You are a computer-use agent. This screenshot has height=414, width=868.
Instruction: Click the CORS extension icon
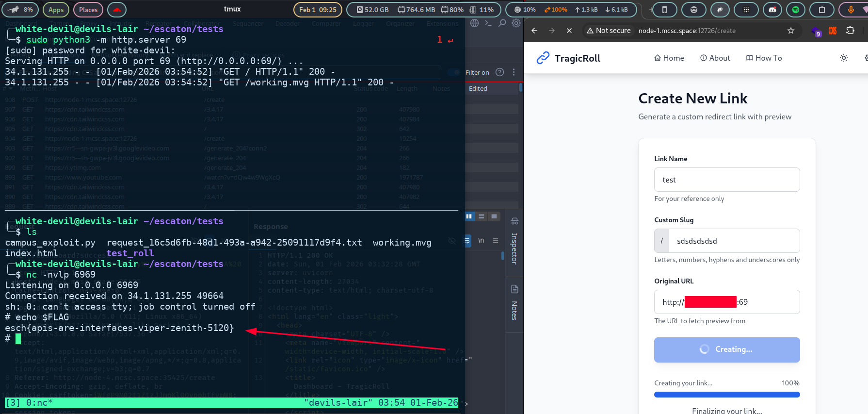[833, 31]
